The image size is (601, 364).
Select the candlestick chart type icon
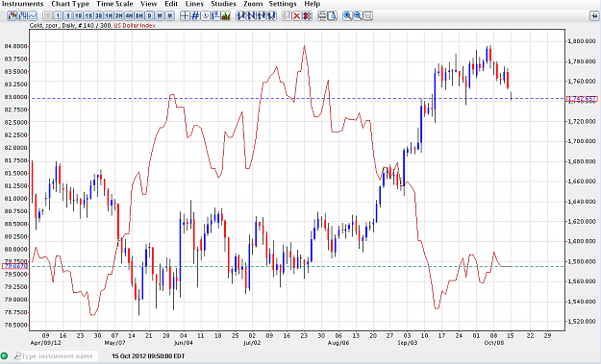tap(13, 15)
